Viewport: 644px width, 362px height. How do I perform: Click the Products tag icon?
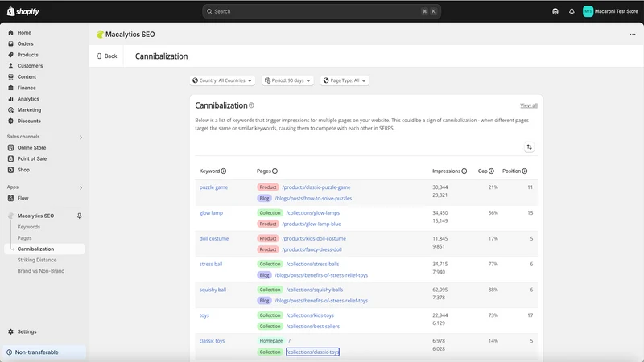pos(10,55)
